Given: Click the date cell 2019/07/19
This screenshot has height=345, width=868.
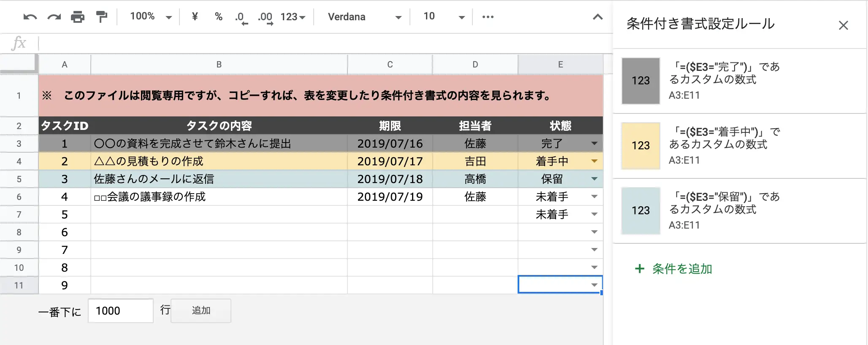Looking at the screenshot, I should (x=390, y=197).
